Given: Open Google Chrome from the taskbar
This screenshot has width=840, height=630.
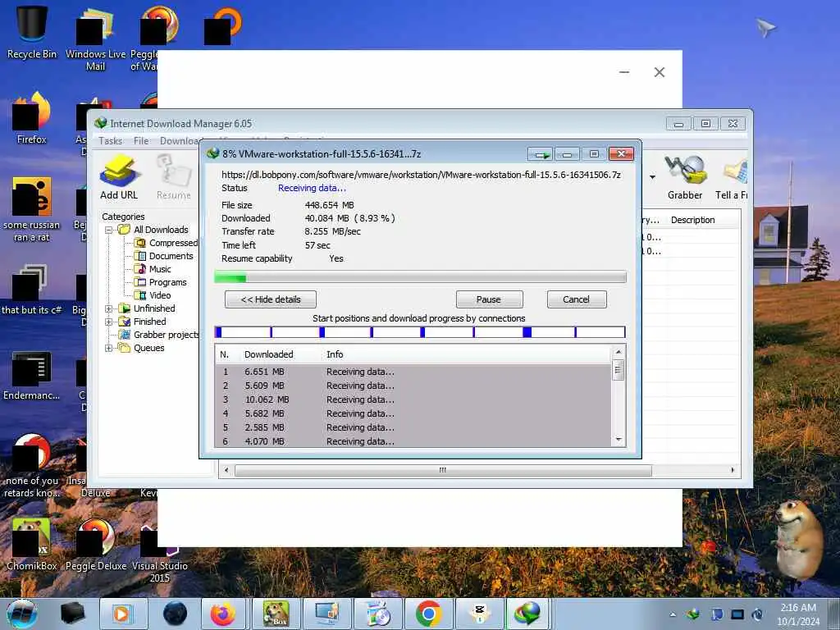Looking at the screenshot, I should point(428,614).
